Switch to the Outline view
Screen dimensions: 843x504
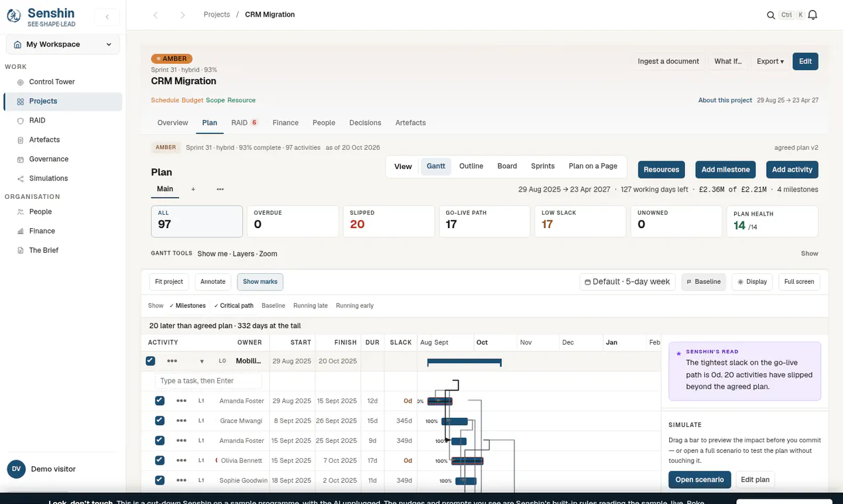click(x=471, y=166)
